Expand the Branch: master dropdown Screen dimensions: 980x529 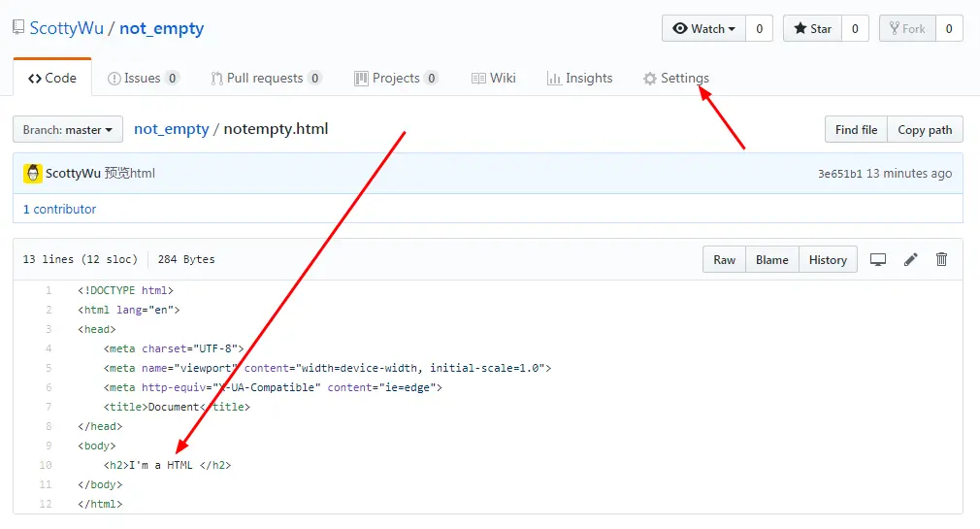[68, 129]
